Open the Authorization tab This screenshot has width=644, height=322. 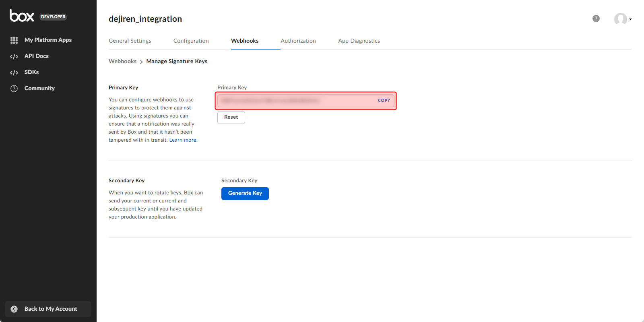click(298, 41)
